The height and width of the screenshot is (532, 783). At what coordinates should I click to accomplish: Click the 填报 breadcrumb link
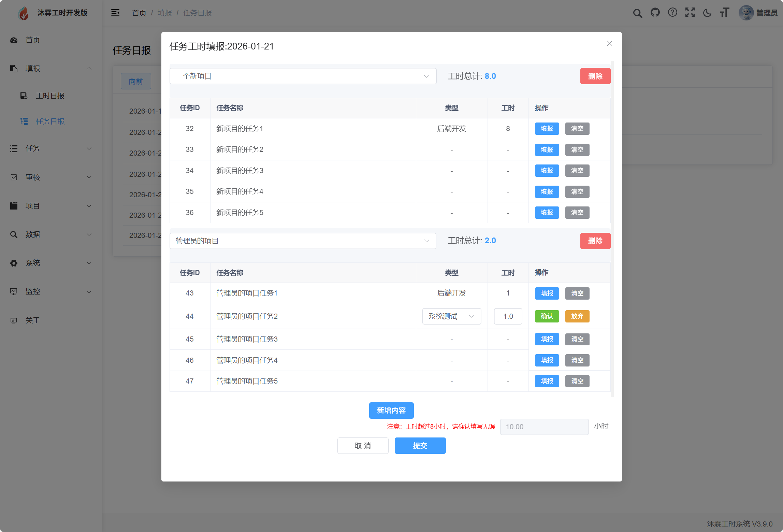[x=164, y=13]
